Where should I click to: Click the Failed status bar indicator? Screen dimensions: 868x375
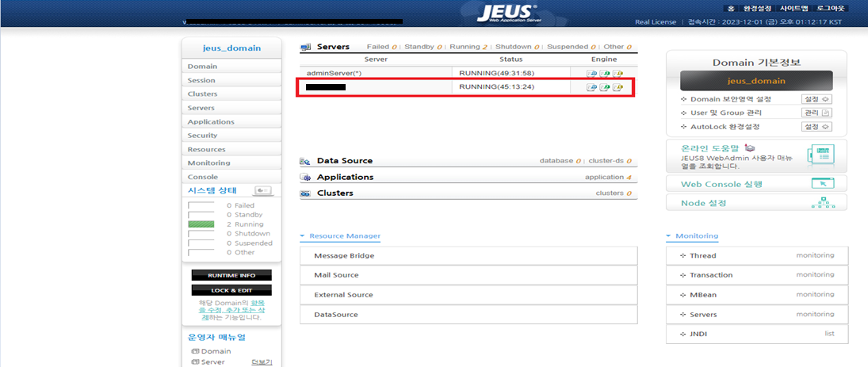pyautogui.click(x=201, y=205)
